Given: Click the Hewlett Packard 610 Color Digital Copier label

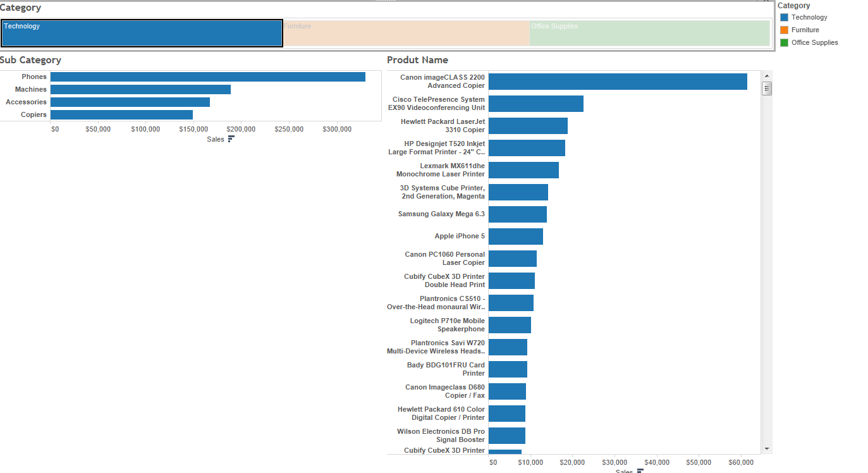Looking at the screenshot, I should [441, 414].
